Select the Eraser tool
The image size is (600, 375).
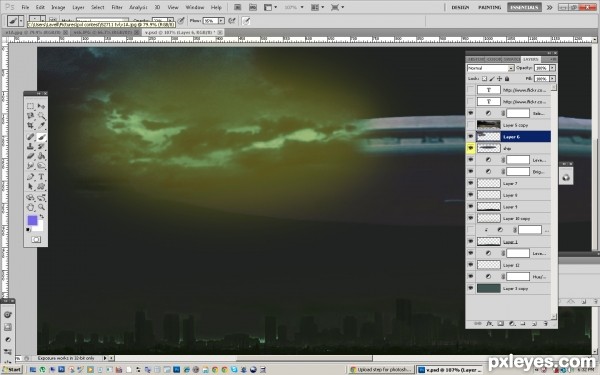tap(30, 156)
